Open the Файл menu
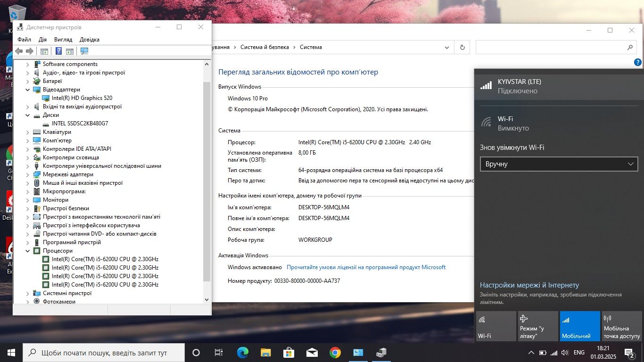Viewport: 644px width, 362px height. [x=25, y=40]
